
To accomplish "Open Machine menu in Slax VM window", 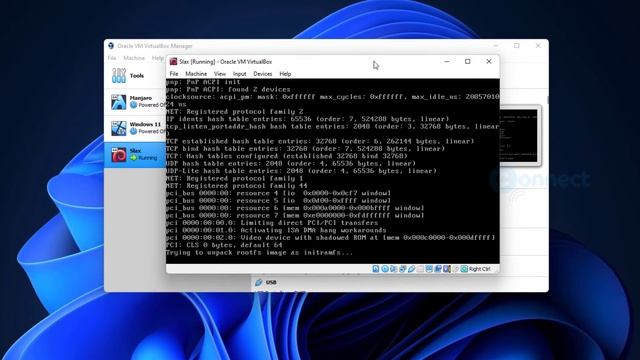I will click(196, 74).
